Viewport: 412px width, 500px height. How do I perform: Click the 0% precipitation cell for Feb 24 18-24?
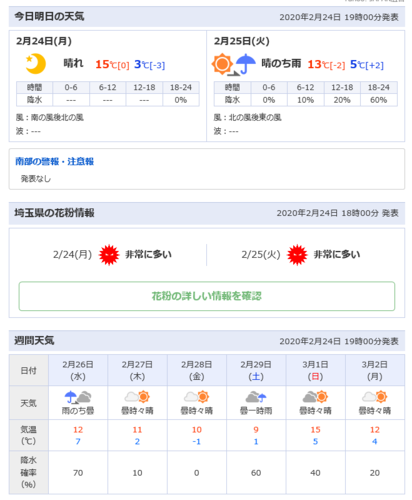[181, 100]
